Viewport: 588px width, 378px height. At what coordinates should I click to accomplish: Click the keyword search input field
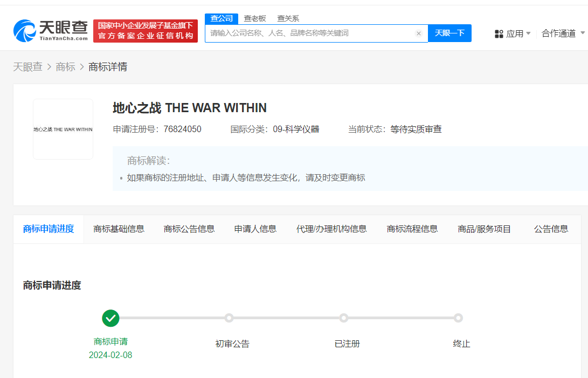[313, 33]
